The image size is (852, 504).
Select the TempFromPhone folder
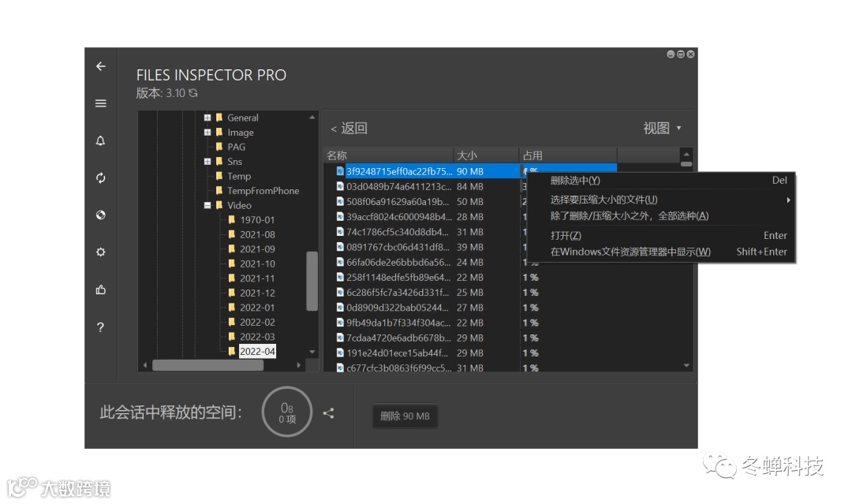point(263,191)
